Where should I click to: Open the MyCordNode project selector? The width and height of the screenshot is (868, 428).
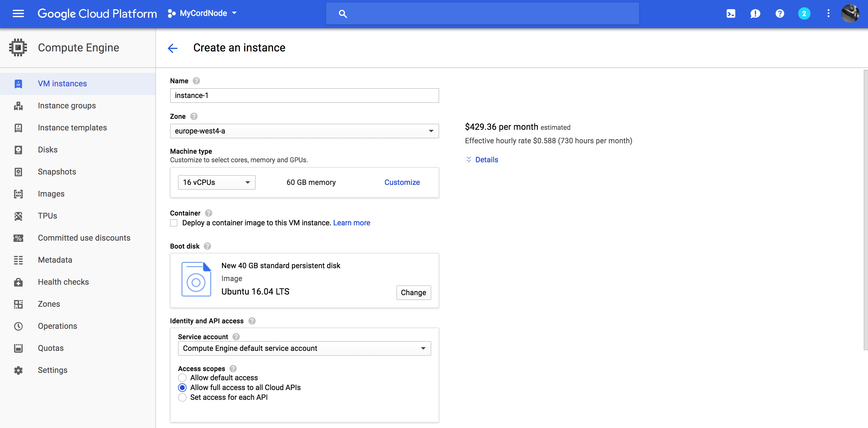click(x=202, y=13)
